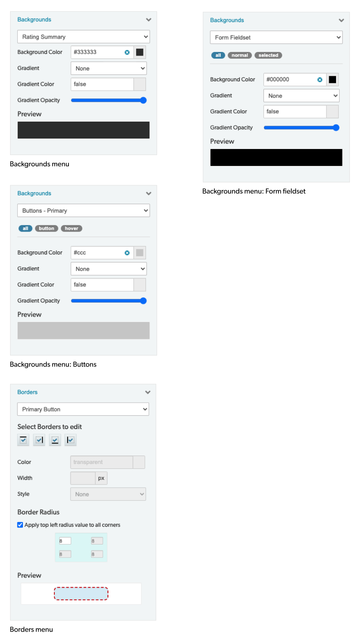The height and width of the screenshot is (644, 359).
Task: Click the Backgrounds title of Buttons - Primary panel
Action: (34, 194)
